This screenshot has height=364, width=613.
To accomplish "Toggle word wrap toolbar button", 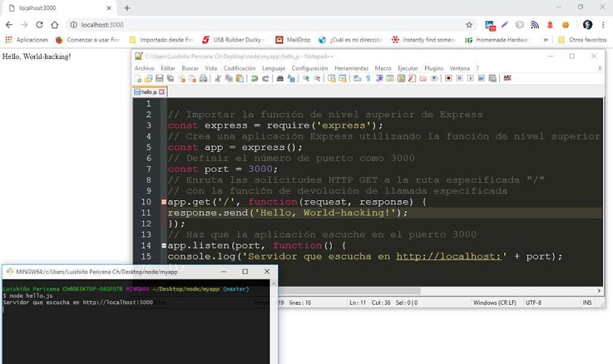I will tap(357, 78).
